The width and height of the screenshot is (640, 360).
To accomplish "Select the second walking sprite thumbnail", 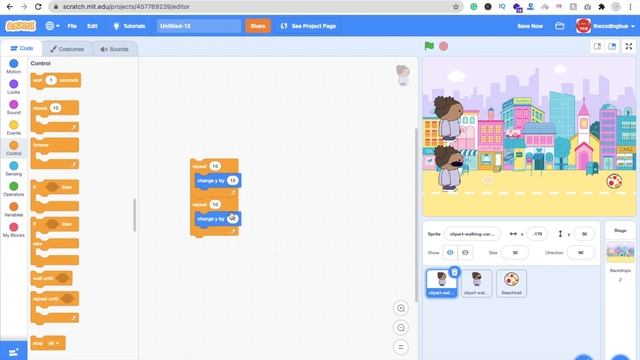I will pos(476,283).
